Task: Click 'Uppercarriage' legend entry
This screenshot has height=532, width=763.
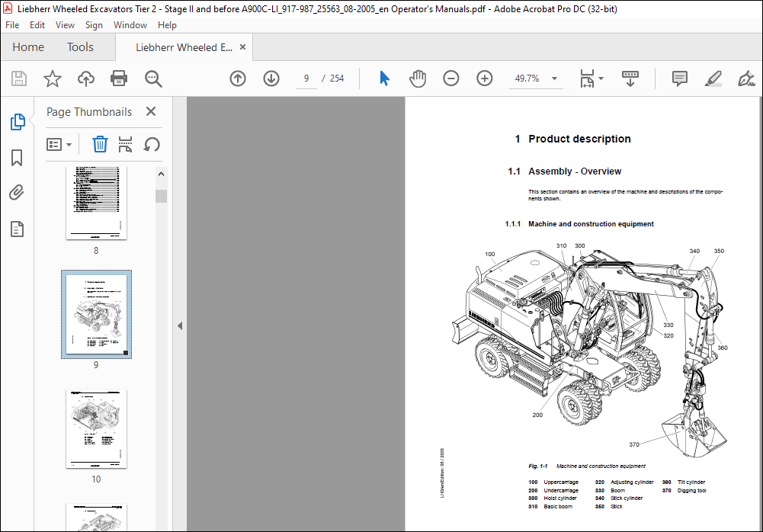Action: 561,482
